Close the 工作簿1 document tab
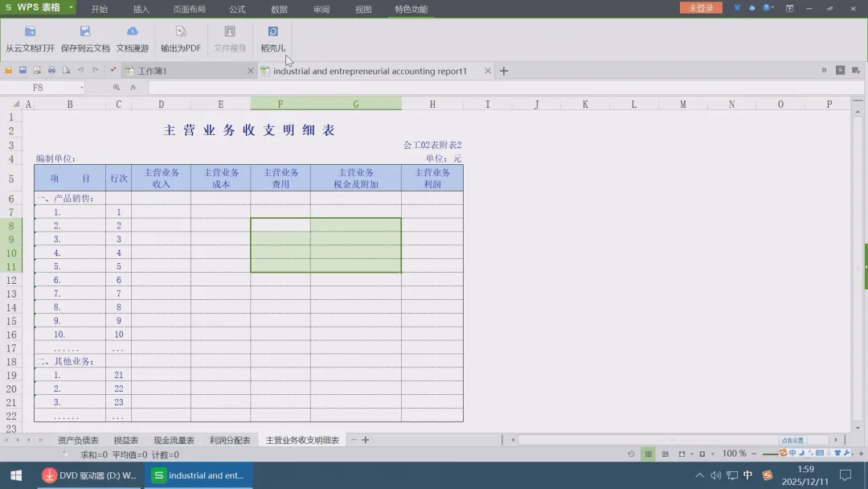The height and width of the screenshot is (489, 868). (250, 71)
